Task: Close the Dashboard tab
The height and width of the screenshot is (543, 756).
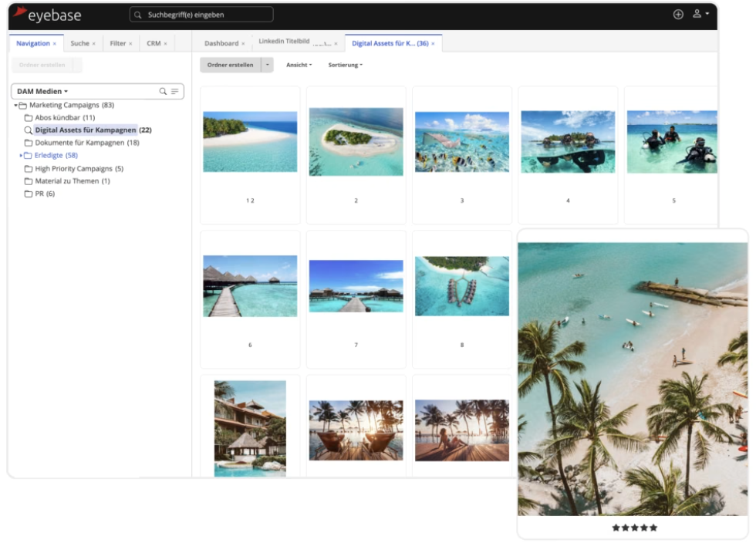Action: pyautogui.click(x=243, y=44)
